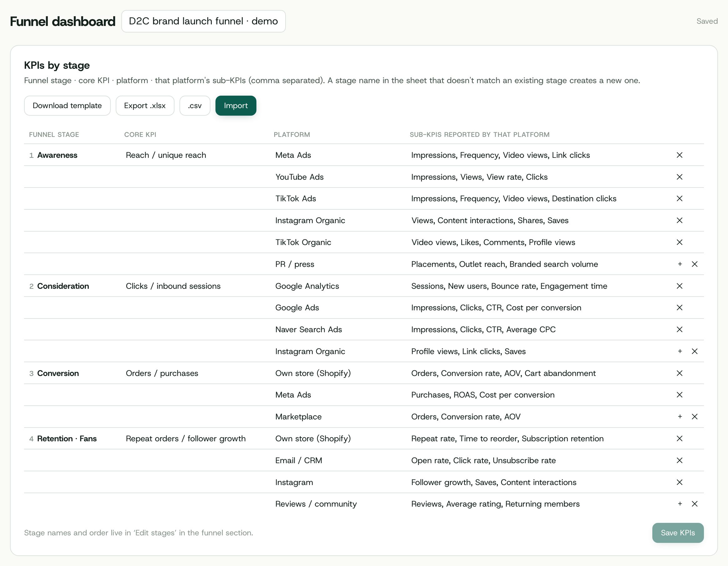The height and width of the screenshot is (566, 728).
Task: Export KPIs as .xlsx
Action: coord(145,106)
